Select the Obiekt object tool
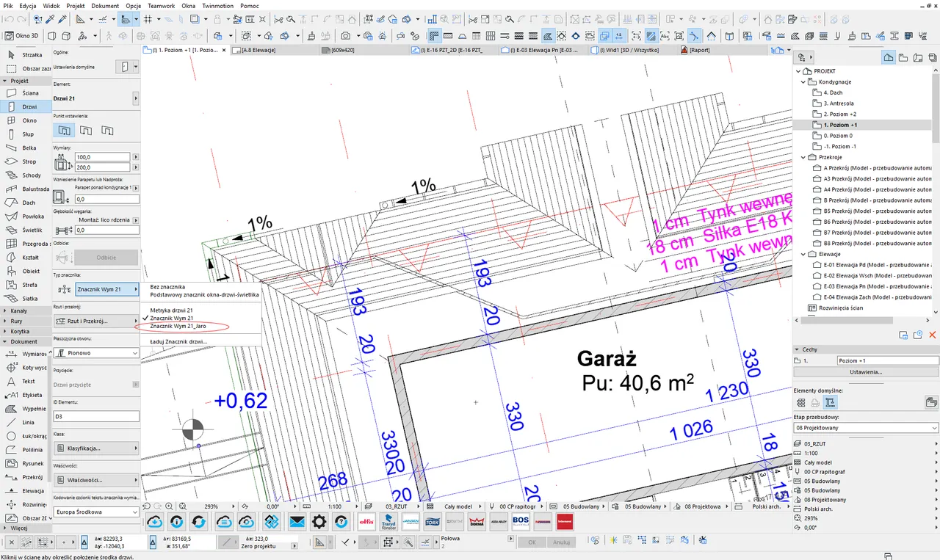This screenshot has height=560, width=940. point(26,272)
